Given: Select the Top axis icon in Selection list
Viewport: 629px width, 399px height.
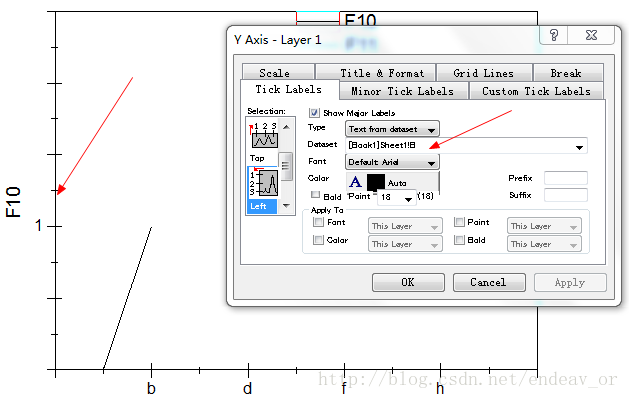Looking at the screenshot, I should [264, 135].
